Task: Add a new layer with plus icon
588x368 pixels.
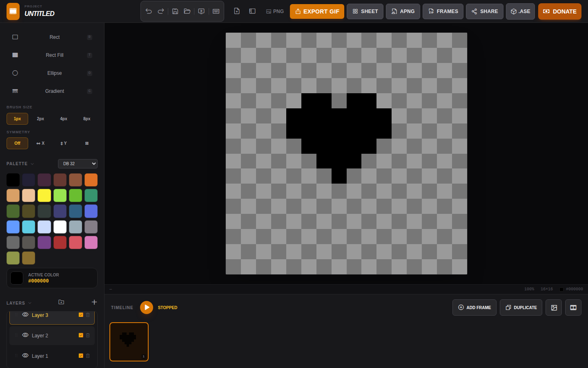Action: coord(94,302)
